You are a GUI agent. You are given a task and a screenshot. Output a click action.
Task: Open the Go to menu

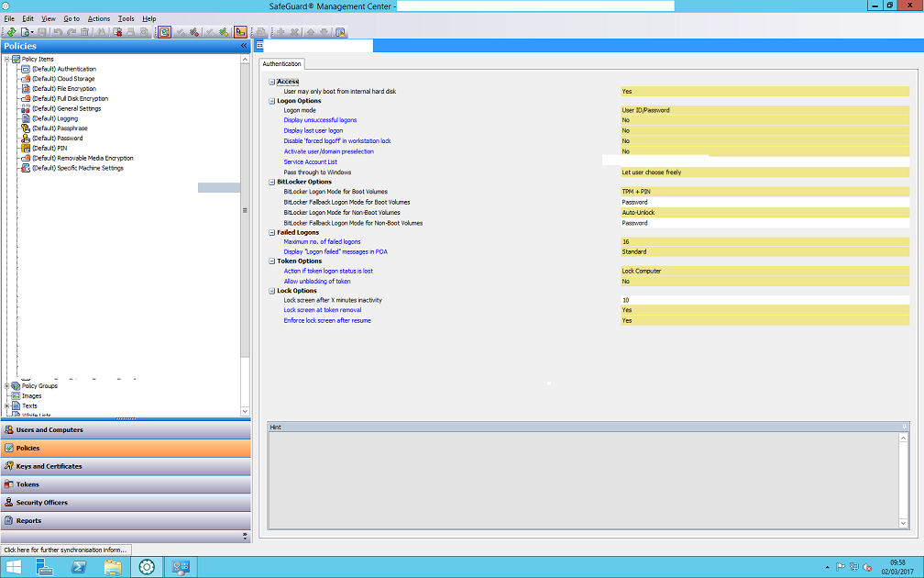click(71, 19)
